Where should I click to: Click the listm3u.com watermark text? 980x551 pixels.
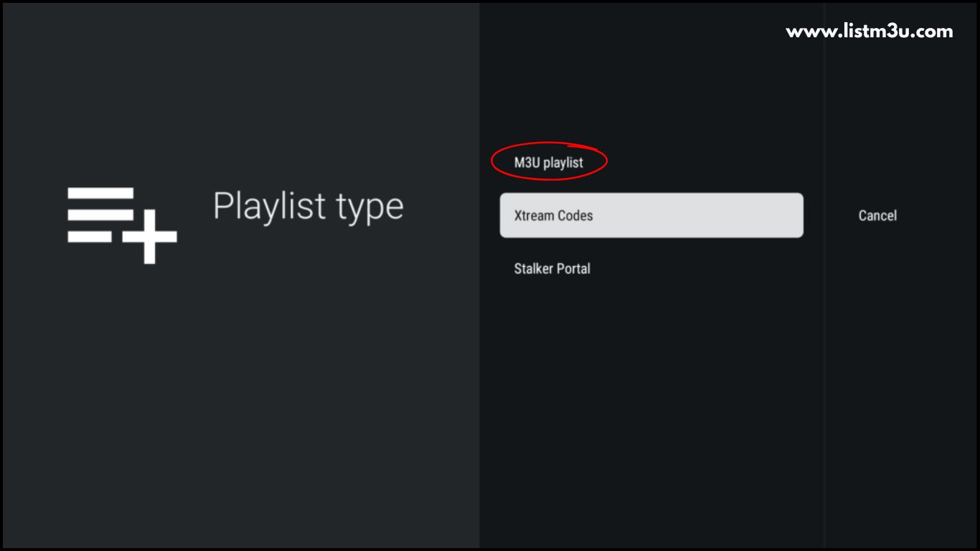tap(869, 31)
